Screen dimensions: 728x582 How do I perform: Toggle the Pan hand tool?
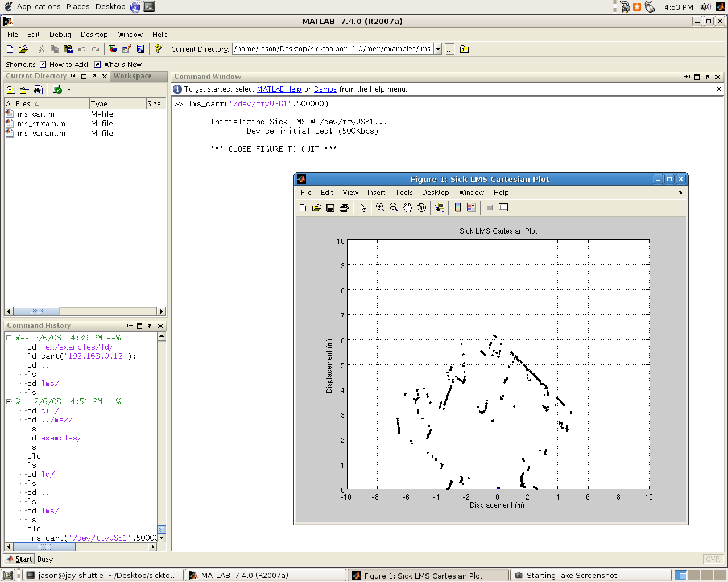(408, 208)
